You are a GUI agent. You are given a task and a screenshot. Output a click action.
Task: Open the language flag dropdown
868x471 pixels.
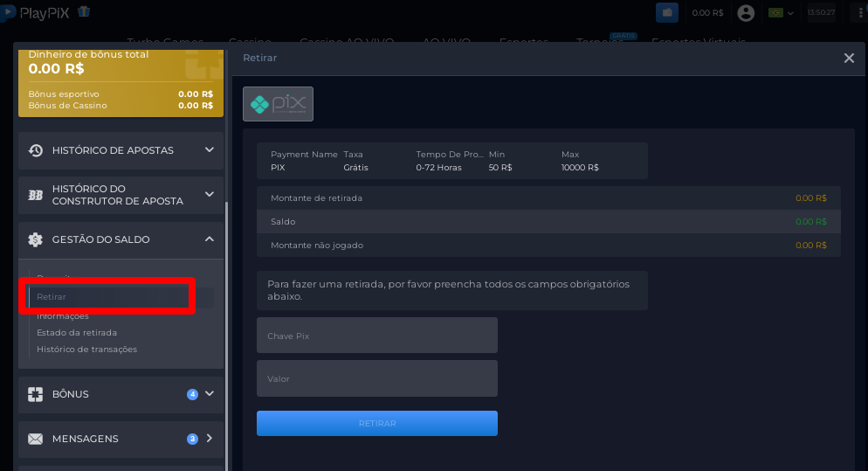tap(780, 12)
